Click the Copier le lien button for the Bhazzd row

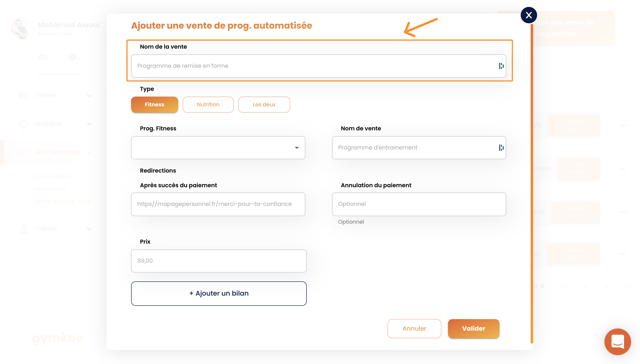coord(578,169)
